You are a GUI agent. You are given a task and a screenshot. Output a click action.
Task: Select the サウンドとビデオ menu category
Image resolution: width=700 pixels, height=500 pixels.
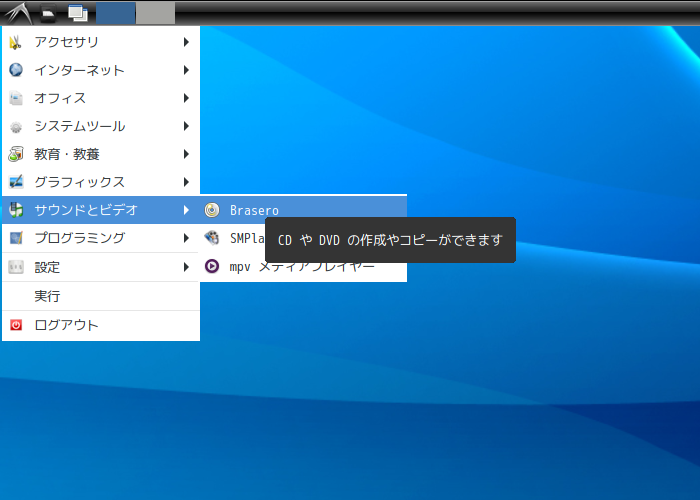(x=101, y=210)
